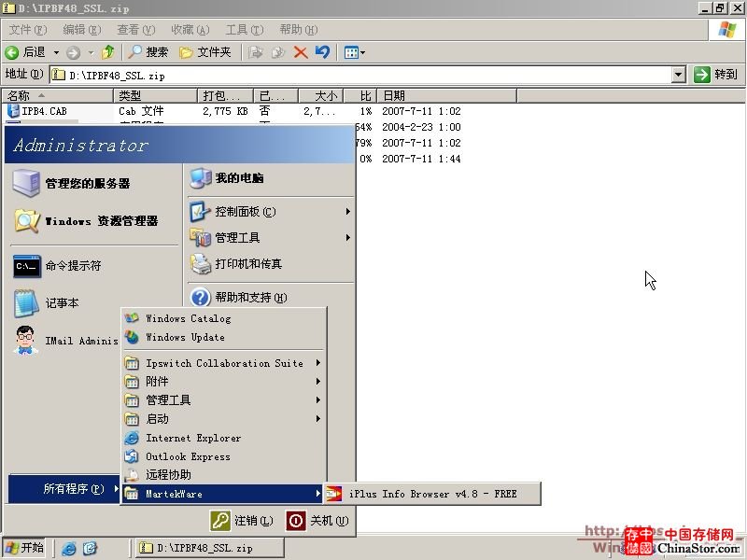Image resolution: width=747 pixels, height=560 pixels.
Task: Click the folder icon in address bar
Action: pyautogui.click(x=58, y=75)
